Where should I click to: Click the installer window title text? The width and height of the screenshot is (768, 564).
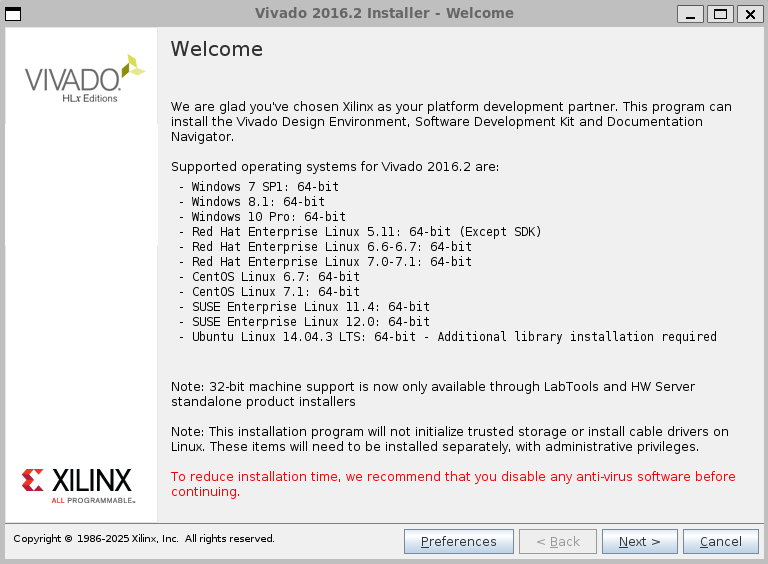point(384,13)
